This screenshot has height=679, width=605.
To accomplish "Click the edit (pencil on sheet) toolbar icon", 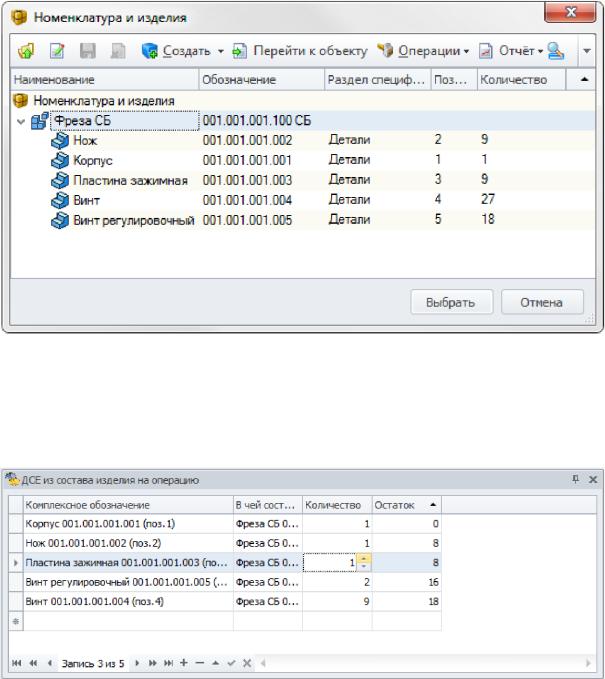I will [57, 51].
